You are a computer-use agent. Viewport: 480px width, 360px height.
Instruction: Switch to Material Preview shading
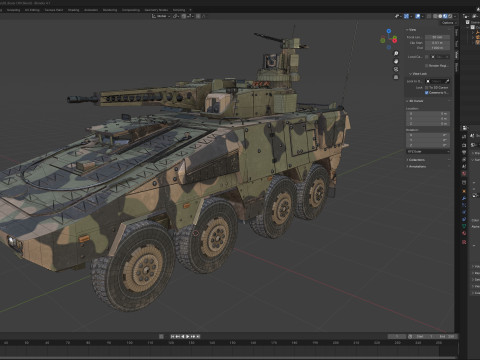pyautogui.click(x=445, y=16)
